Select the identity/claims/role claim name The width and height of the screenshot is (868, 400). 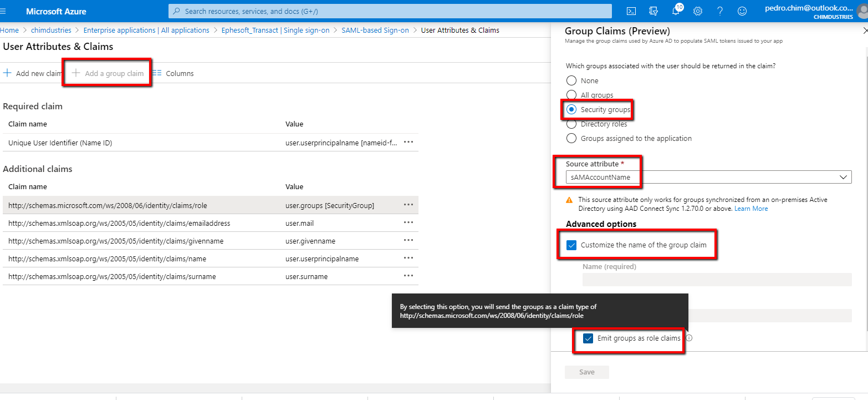(x=108, y=205)
